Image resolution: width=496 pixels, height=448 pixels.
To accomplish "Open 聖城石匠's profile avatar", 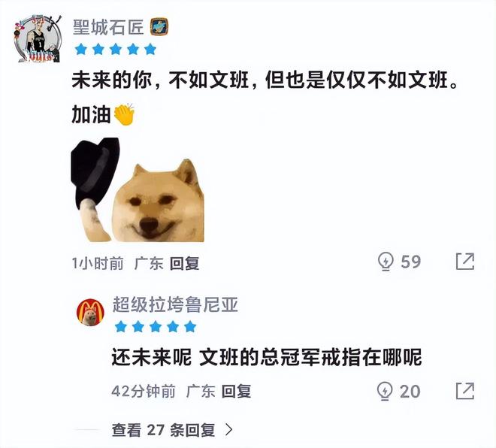I will pos(38,38).
